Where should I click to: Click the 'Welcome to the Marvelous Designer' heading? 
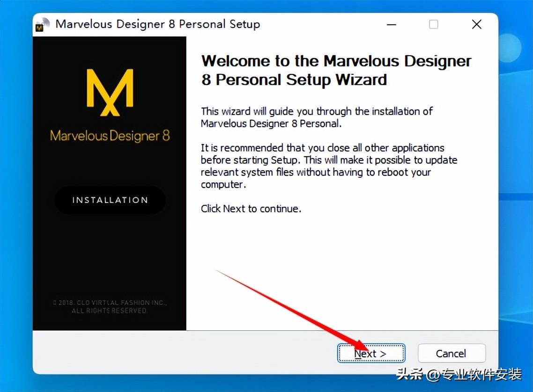pos(336,70)
